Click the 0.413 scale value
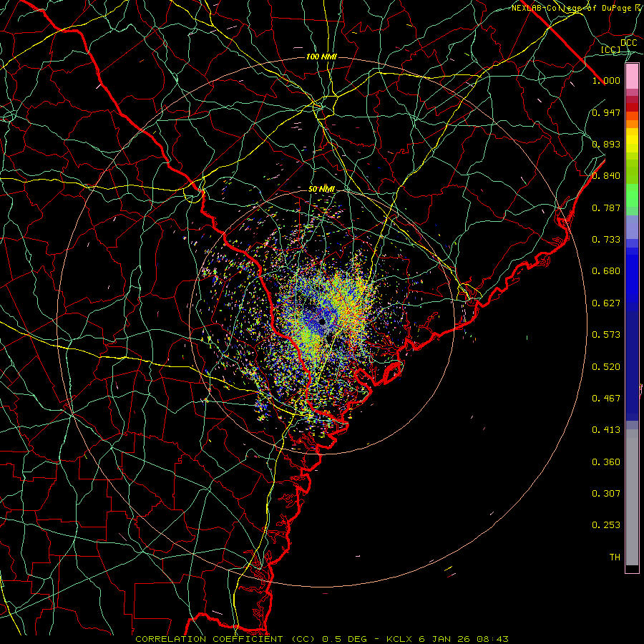 [606, 430]
